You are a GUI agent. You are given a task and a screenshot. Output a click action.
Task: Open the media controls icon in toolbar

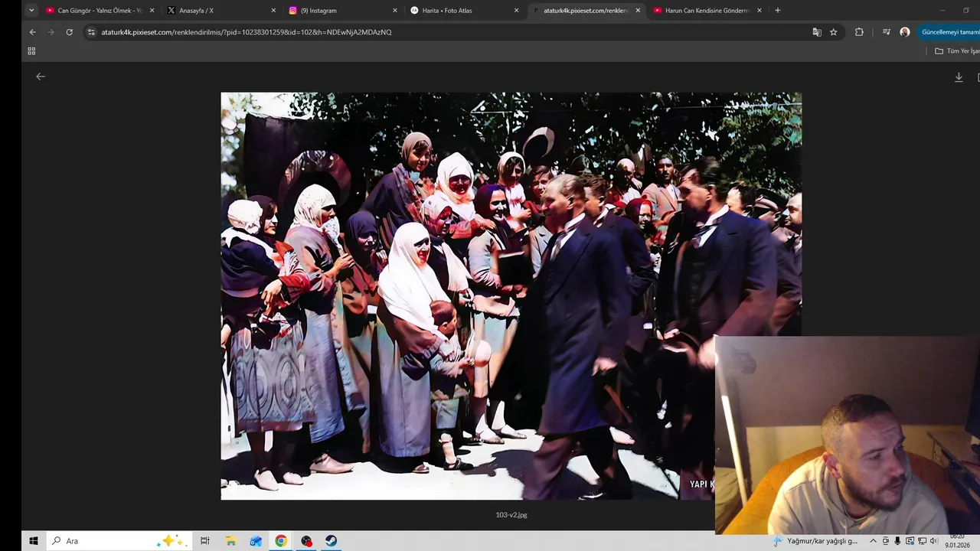887,32
